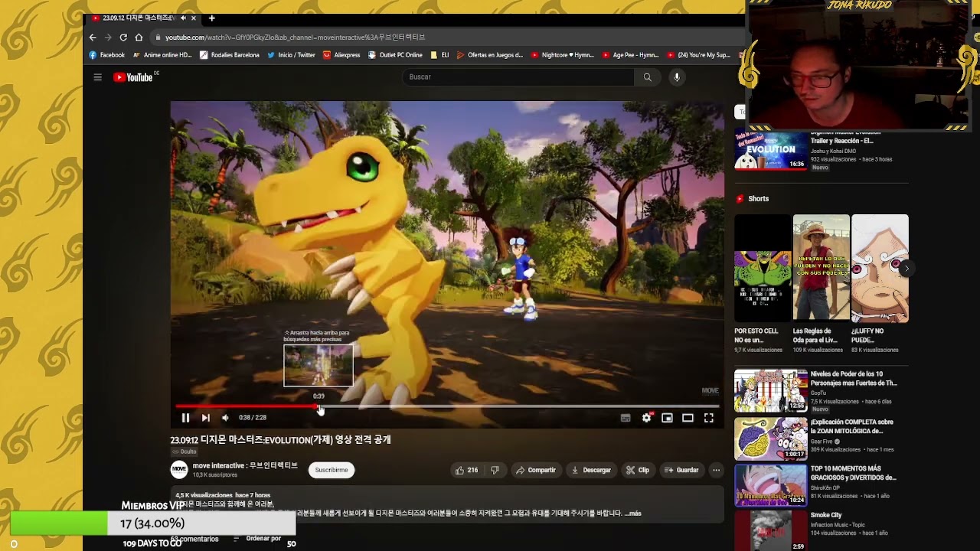Open YouTube hamburger guide menu
The height and width of the screenshot is (551, 980).
[97, 77]
